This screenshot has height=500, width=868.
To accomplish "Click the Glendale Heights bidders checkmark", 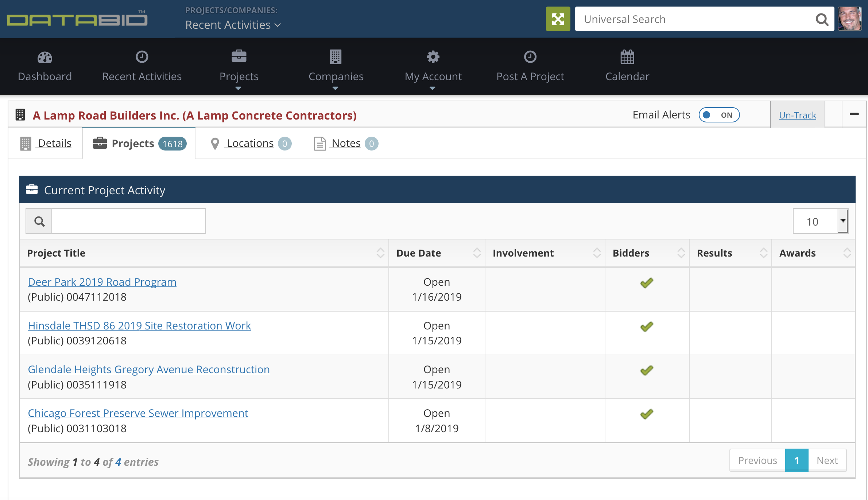I will tap(647, 370).
